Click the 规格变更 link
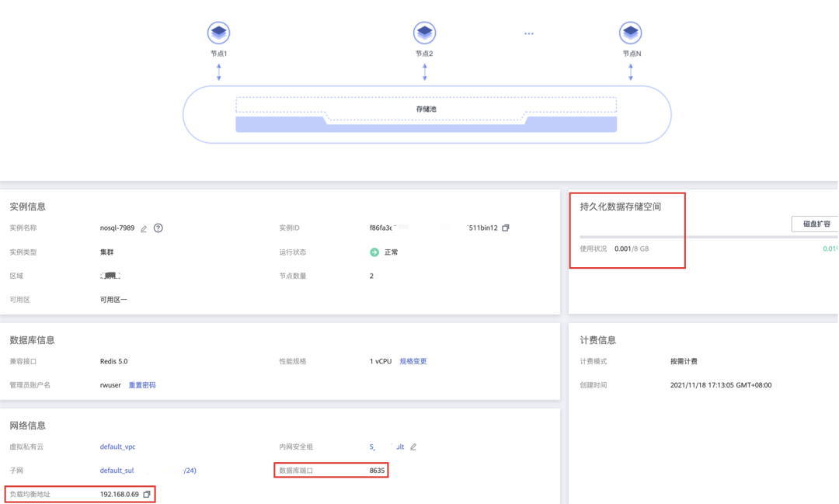The width and height of the screenshot is (839, 504). pos(413,361)
